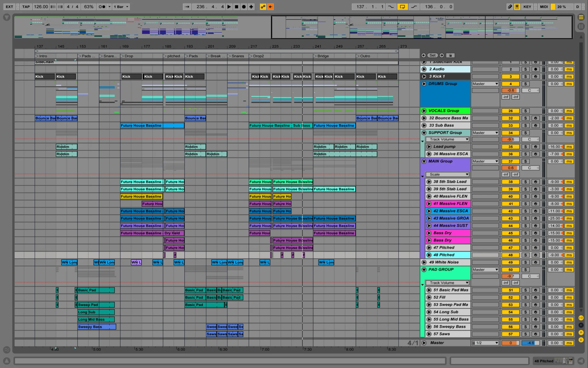Click the TAP tempo button
588x368 pixels.
coord(26,7)
